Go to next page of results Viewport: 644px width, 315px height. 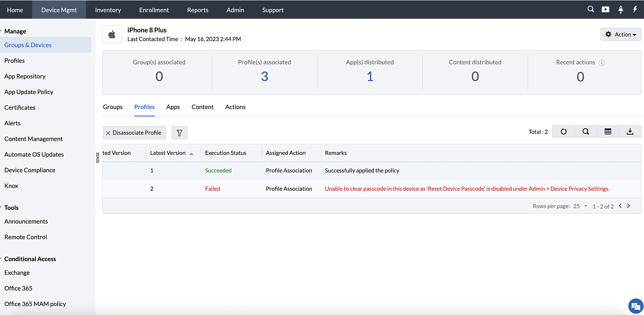pos(629,206)
